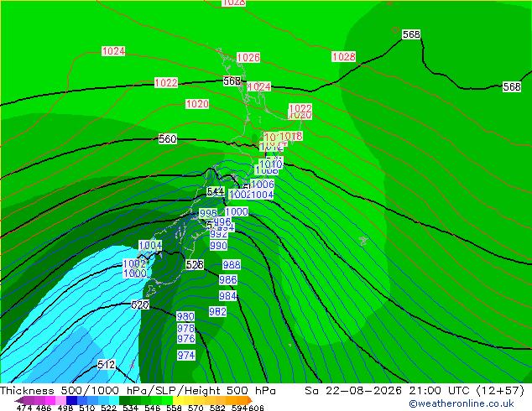Open the weatheronline.co.uk copyright link
Viewport: 532px width, 411px height.
(462, 403)
